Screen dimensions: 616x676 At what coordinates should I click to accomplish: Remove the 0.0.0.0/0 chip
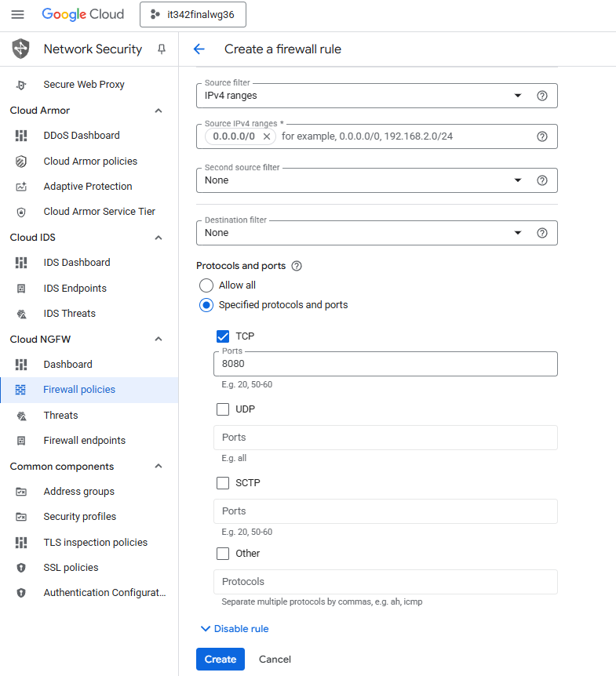coord(267,136)
